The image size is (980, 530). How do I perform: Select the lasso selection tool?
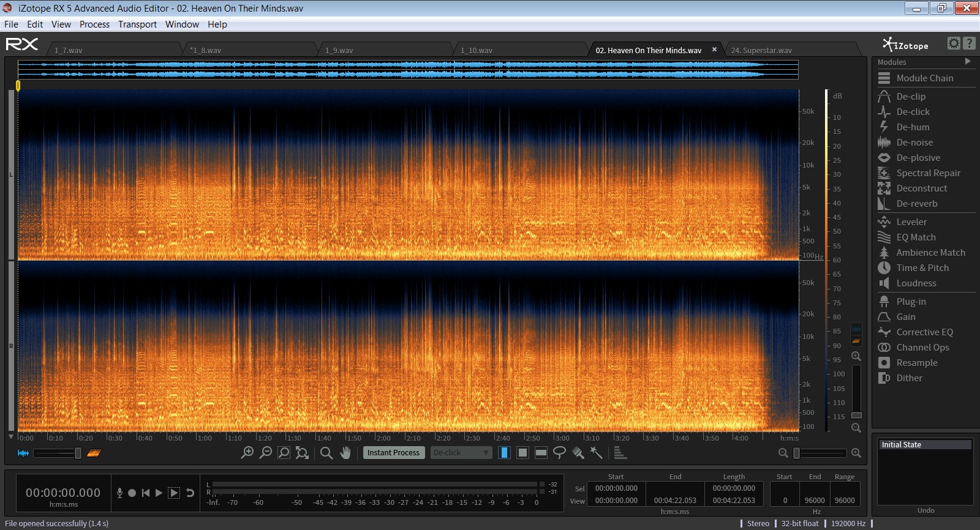559,453
